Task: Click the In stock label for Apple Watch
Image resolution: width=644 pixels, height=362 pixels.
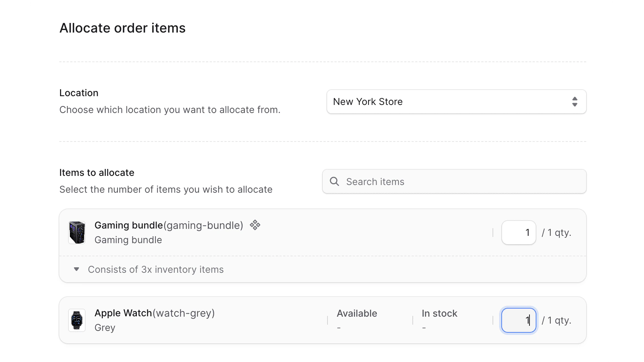Action: (x=439, y=313)
